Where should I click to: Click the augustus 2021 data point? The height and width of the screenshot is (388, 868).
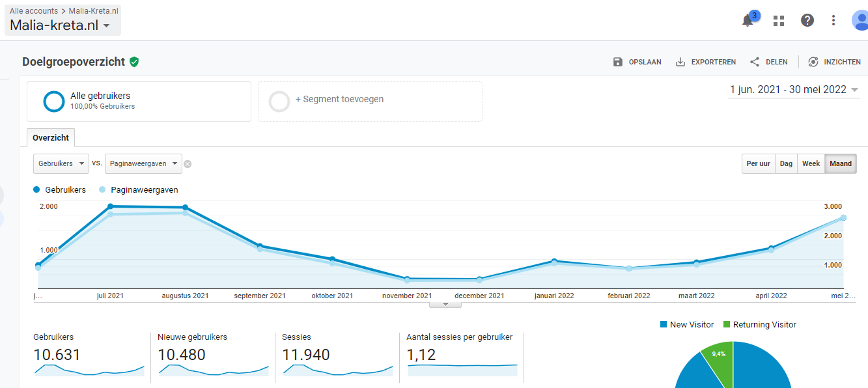(x=185, y=208)
